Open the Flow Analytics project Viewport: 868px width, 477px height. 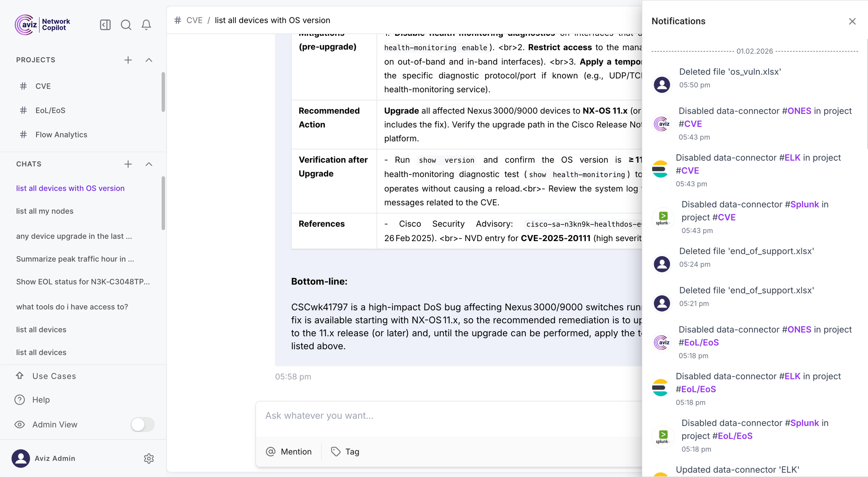tap(61, 135)
